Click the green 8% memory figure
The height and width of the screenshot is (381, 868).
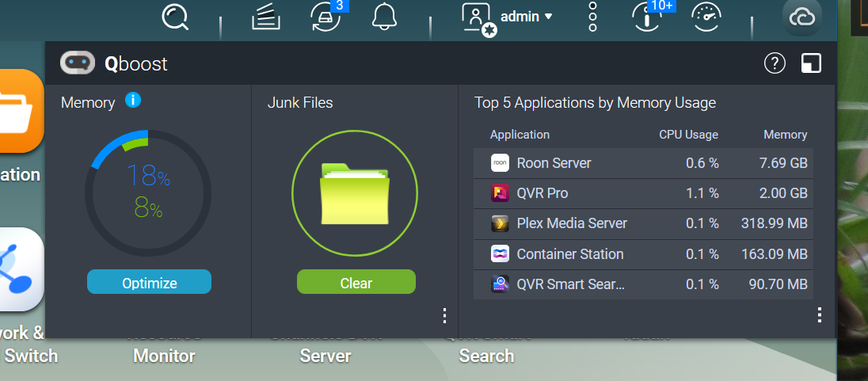pyautogui.click(x=148, y=208)
